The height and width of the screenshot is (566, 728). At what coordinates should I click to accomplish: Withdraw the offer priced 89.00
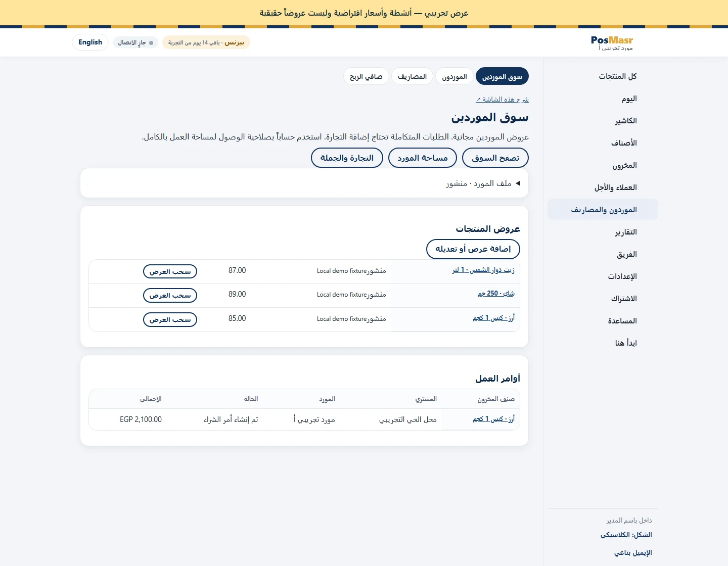(x=170, y=295)
